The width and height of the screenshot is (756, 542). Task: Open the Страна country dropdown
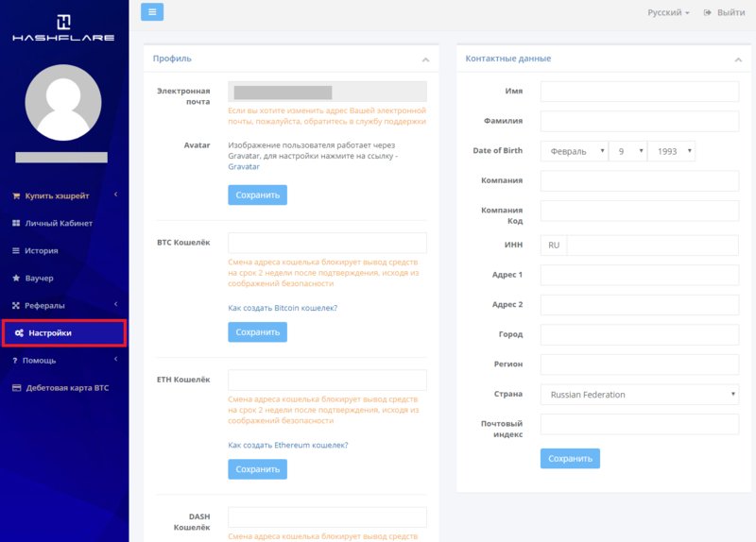tap(639, 395)
